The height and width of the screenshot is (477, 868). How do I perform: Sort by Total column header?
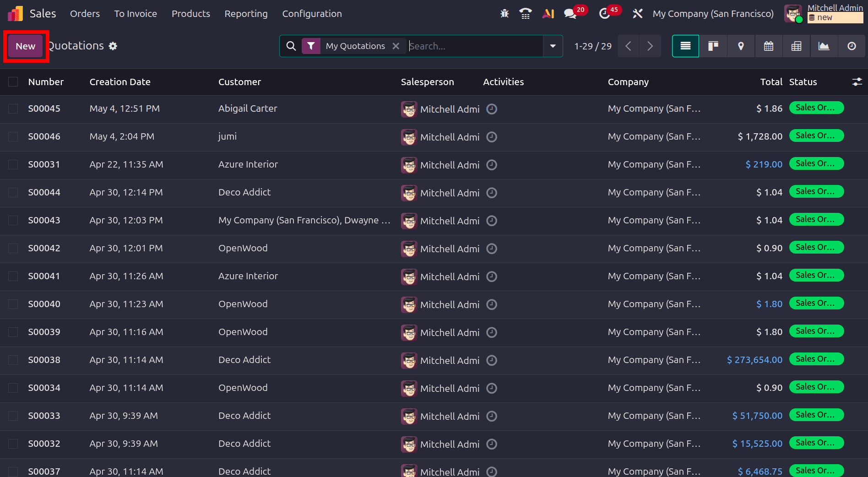pos(771,82)
